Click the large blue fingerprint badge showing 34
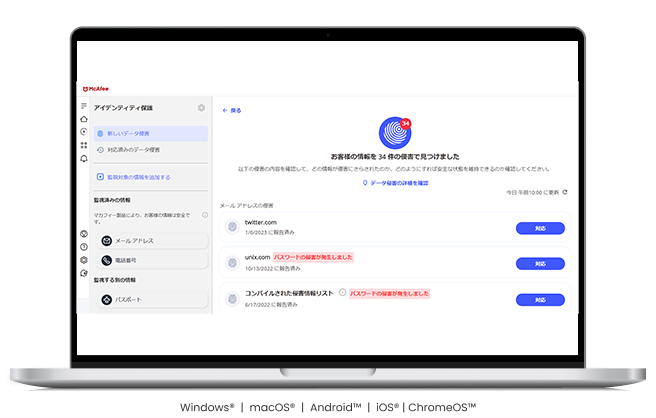Image resolution: width=656 pixels, height=418 pixels. click(x=395, y=133)
